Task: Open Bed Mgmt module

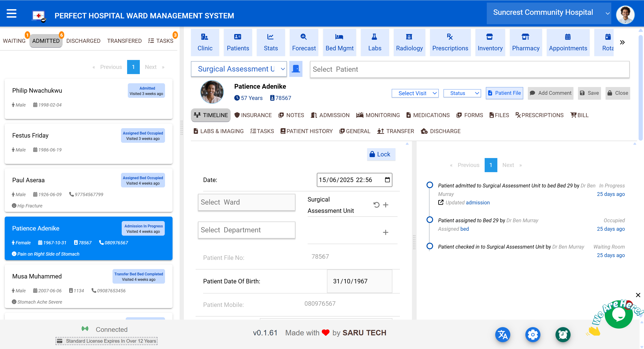Action: click(x=339, y=43)
